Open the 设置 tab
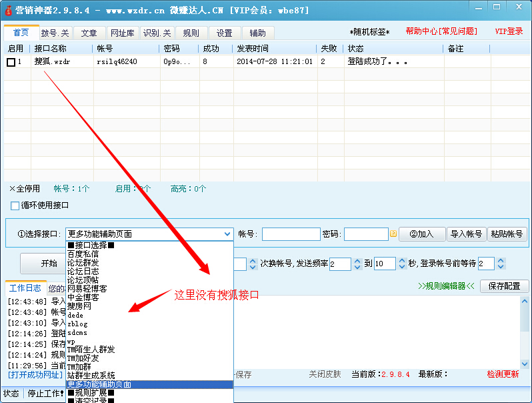Image resolution: width=532 pixels, height=403 pixels. (224, 33)
